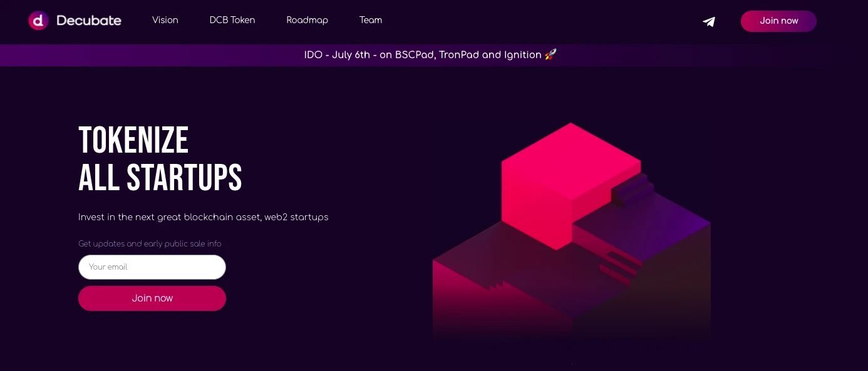This screenshot has height=371, width=868.
Task: Focus the Your email input field
Action: (152, 267)
